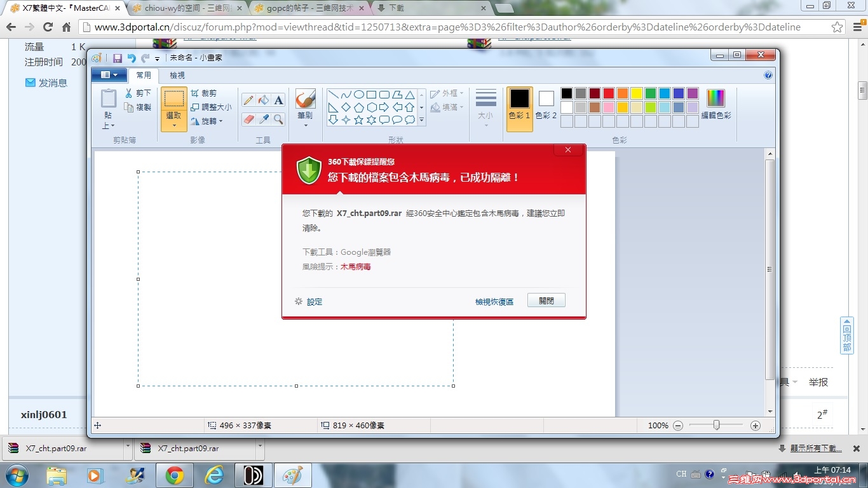Select the Hexagon shape

pos(372,107)
